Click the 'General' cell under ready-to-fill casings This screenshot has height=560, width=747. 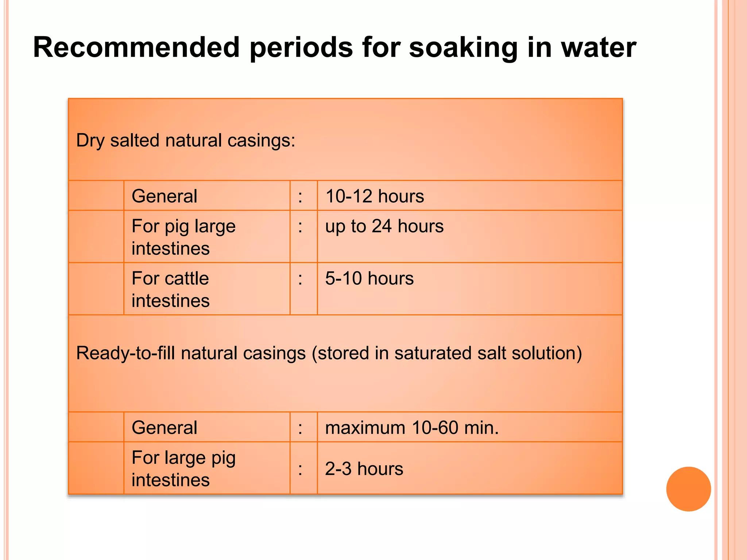pos(207,427)
